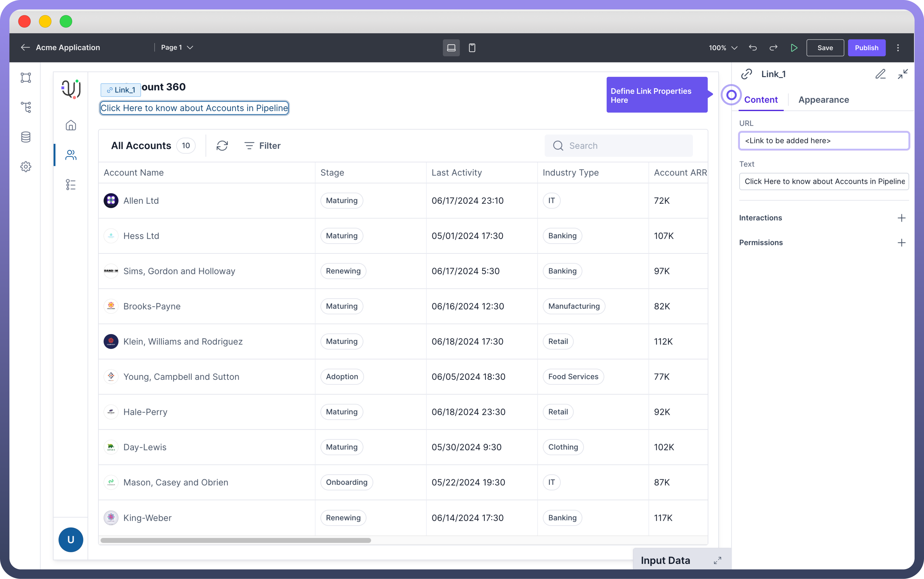Collapse the properties panel with arrows icon

coord(903,74)
